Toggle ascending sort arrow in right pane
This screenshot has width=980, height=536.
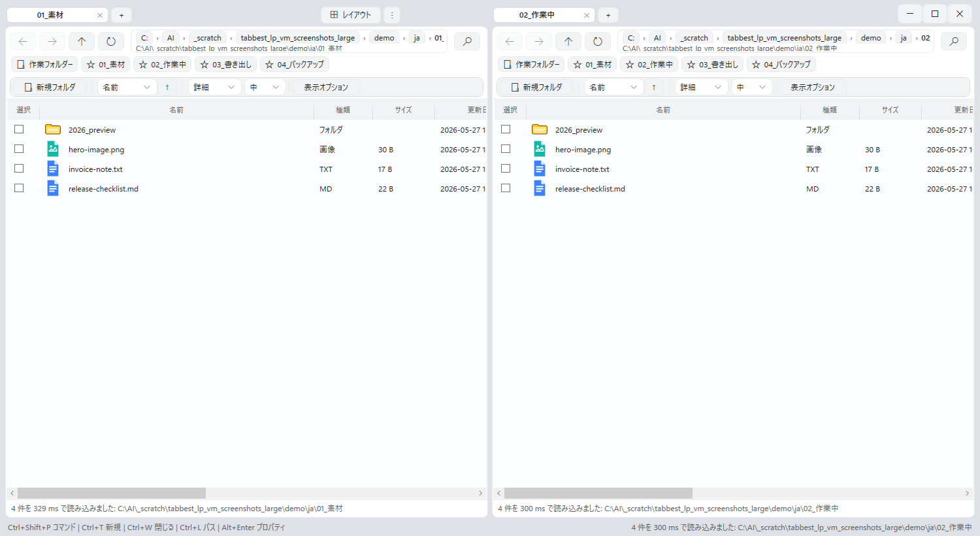(654, 87)
